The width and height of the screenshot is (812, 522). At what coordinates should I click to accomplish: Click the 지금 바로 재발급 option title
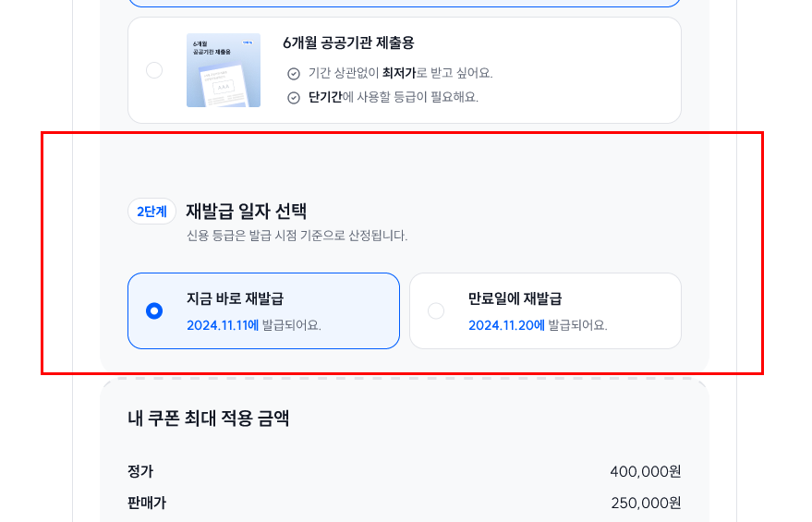[236, 298]
